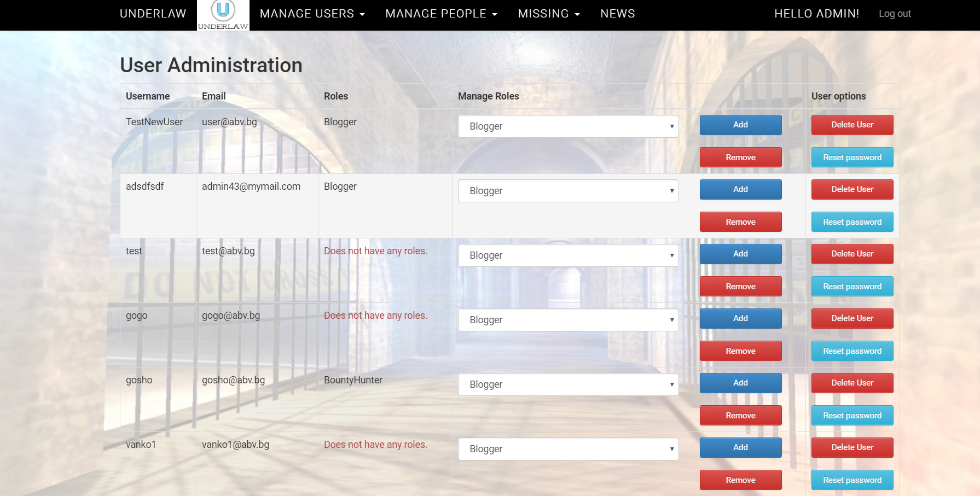Delete the gogo account
This screenshot has width=980, height=496.
tap(852, 318)
